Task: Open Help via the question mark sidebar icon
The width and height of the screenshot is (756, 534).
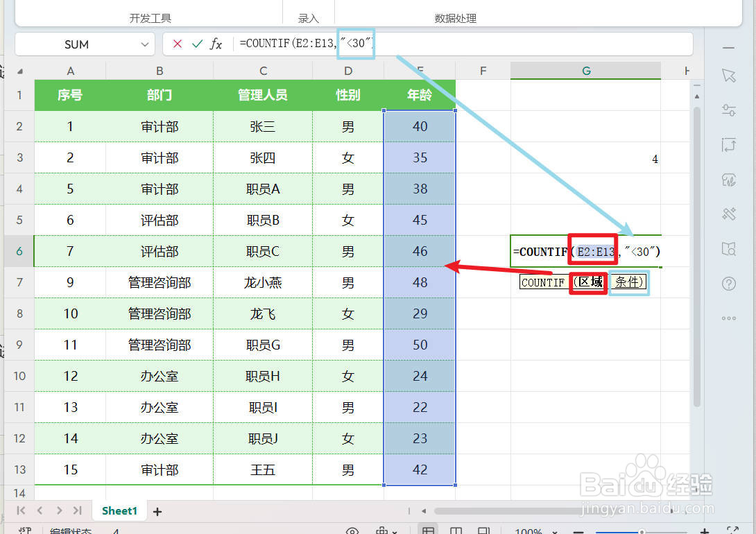Action: pyautogui.click(x=729, y=283)
